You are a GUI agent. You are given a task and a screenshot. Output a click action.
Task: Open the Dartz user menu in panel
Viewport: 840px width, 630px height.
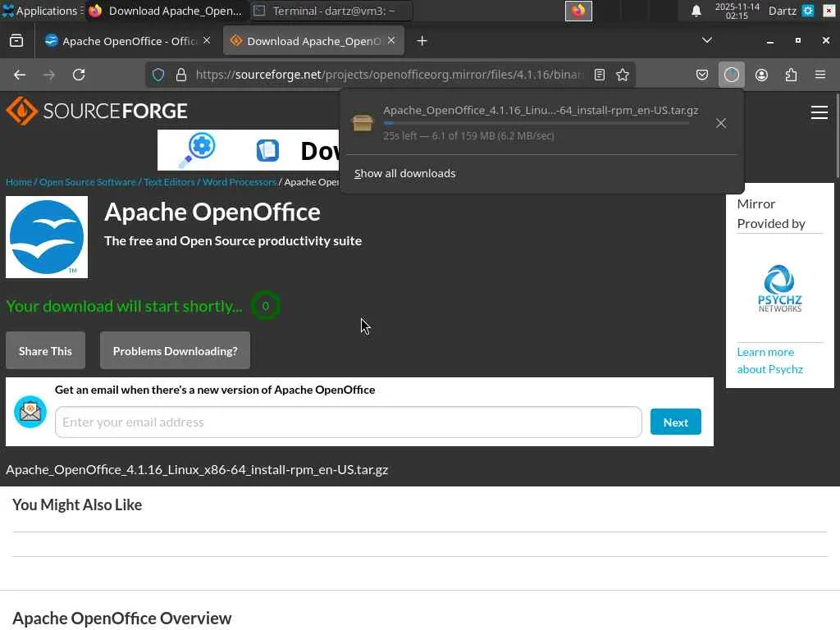coord(782,11)
